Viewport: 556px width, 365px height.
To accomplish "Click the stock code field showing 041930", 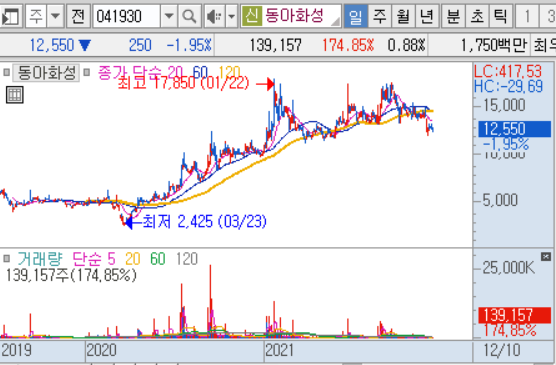I will point(126,16).
